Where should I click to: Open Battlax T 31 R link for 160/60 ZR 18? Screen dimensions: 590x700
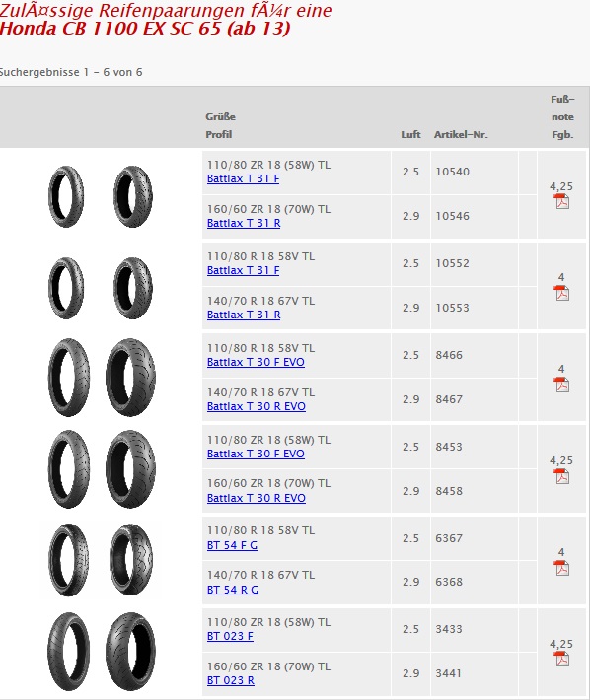point(244,223)
